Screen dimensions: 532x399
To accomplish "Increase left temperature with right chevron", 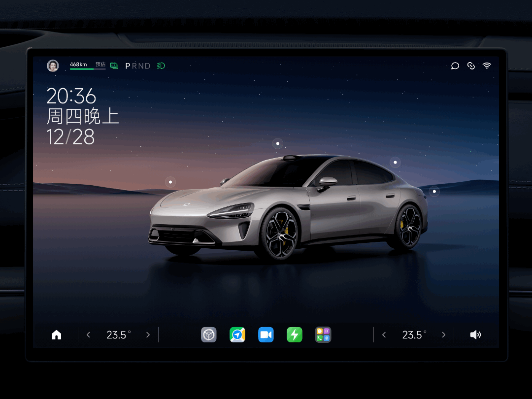I will [148, 335].
